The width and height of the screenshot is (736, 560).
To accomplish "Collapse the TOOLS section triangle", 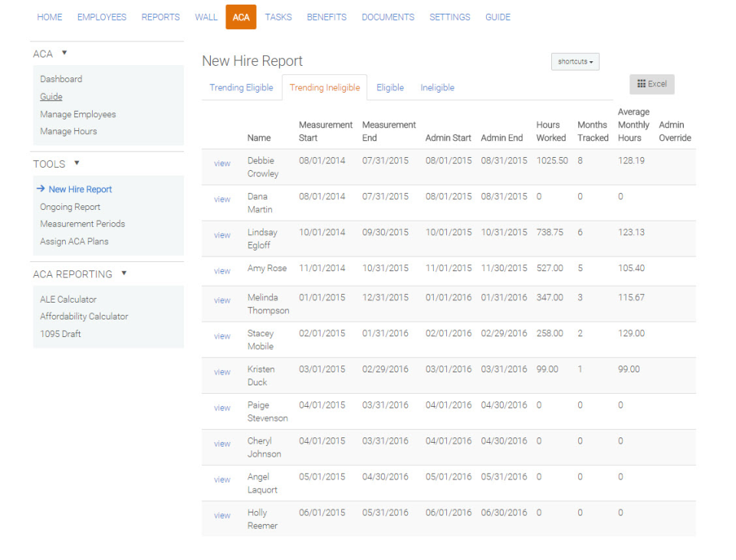I will tap(77, 163).
